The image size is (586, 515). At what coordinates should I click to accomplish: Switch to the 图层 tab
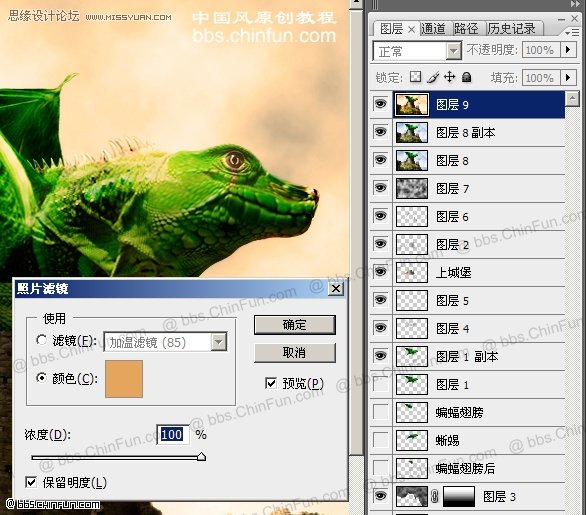point(391,29)
